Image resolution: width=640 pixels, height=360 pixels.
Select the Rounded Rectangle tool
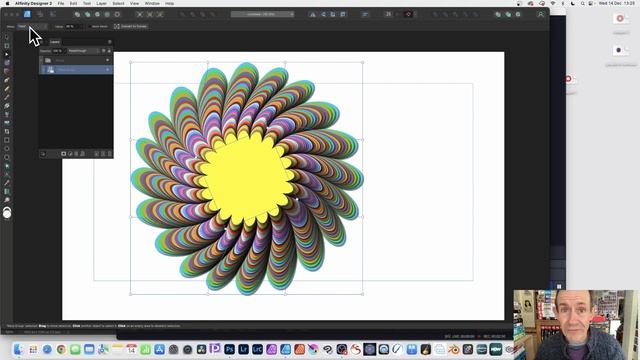click(x=7, y=157)
